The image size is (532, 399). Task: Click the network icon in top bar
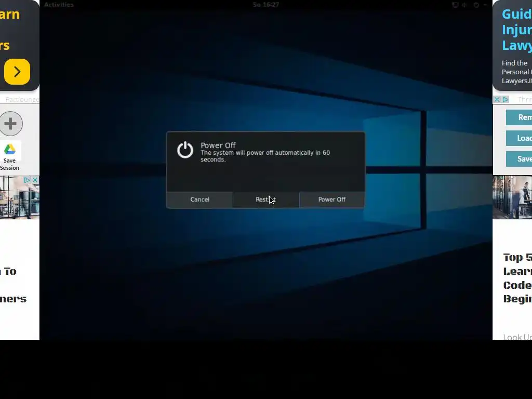(x=455, y=5)
